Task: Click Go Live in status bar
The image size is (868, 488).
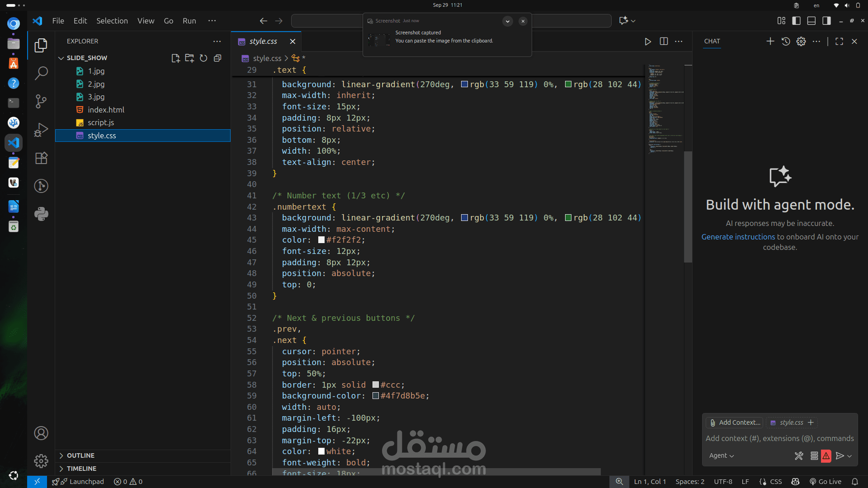Action: 826,482
